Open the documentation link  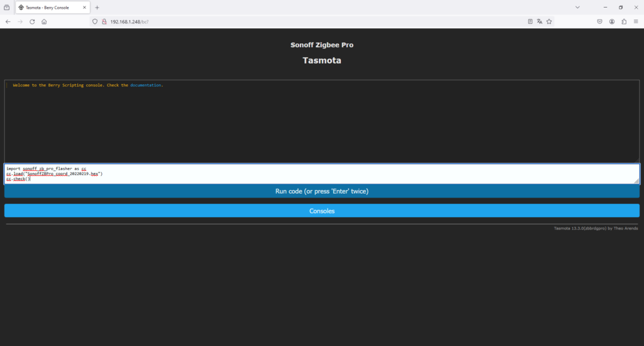pos(145,86)
